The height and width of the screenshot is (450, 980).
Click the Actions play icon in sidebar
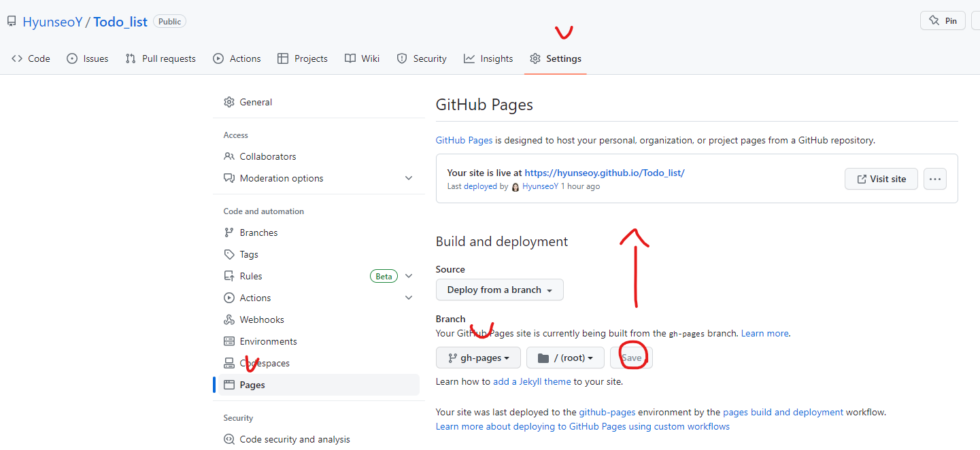[229, 298]
